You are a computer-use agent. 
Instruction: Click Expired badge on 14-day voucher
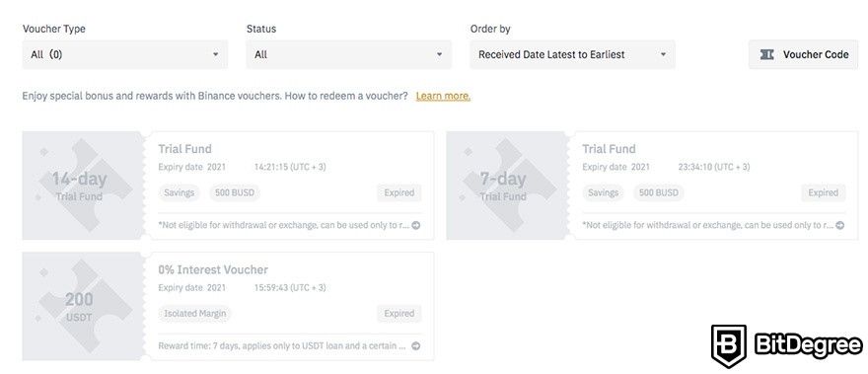(x=399, y=192)
